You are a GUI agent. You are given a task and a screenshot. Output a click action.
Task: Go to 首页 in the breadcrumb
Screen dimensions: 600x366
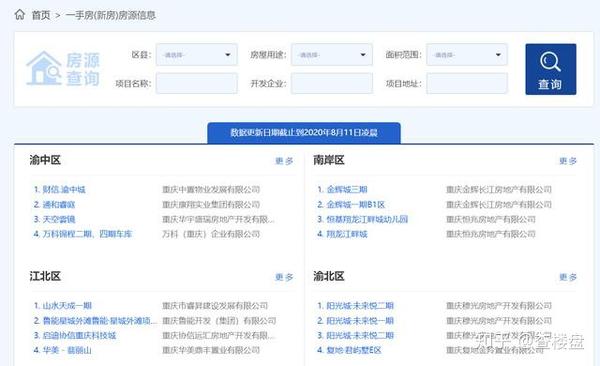41,15
